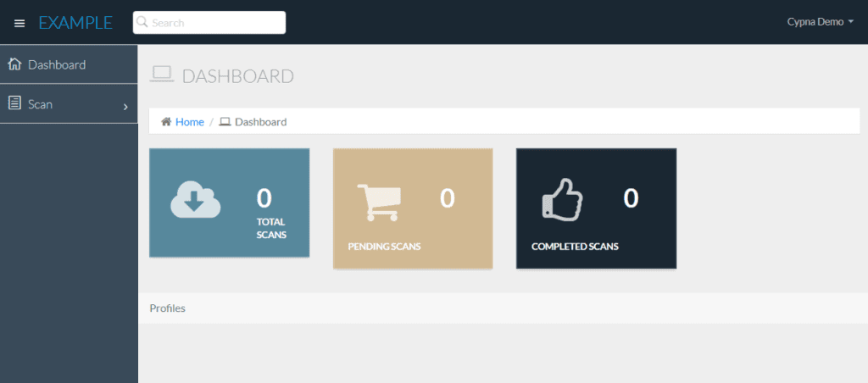Expand the Scan submenu chevron
This screenshot has height=383, width=868.
pyautogui.click(x=125, y=106)
